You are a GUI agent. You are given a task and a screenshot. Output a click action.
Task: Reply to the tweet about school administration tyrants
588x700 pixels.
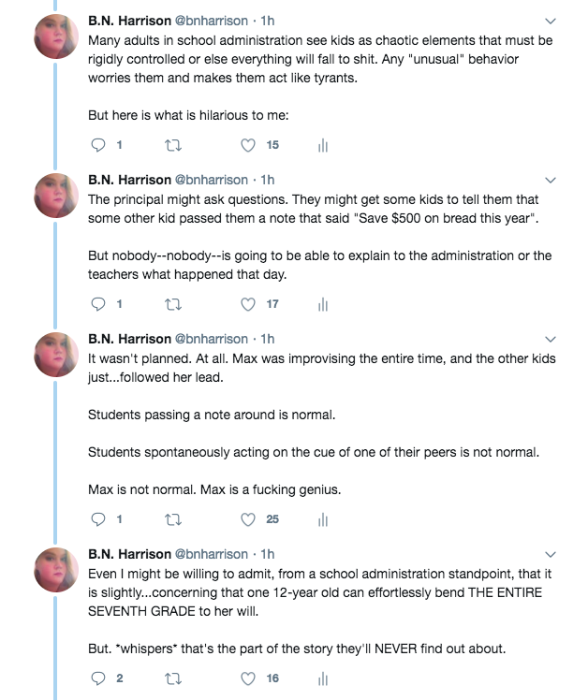coord(100,145)
